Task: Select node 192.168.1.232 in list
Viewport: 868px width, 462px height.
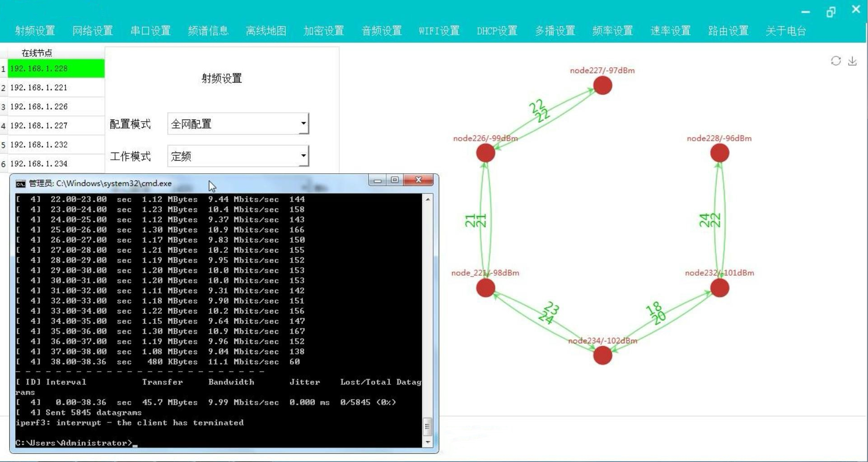Action: (x=56, y=144)
